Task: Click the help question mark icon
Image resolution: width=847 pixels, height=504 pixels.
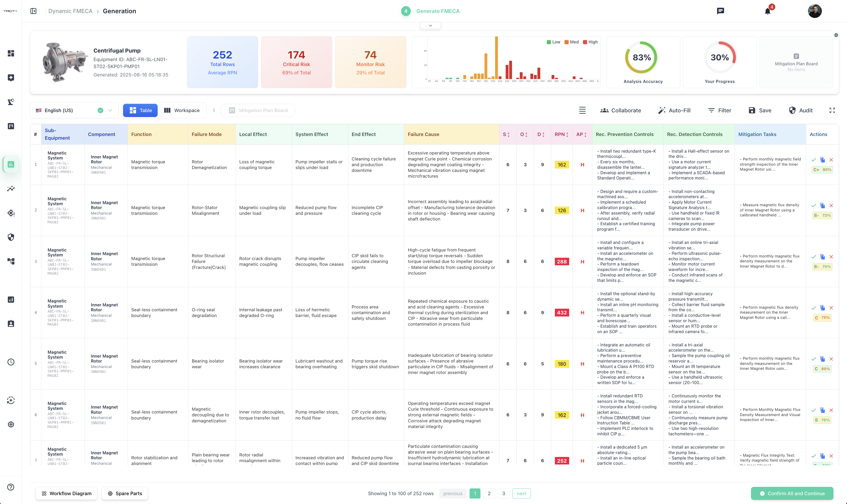Action: pos(11,487)
